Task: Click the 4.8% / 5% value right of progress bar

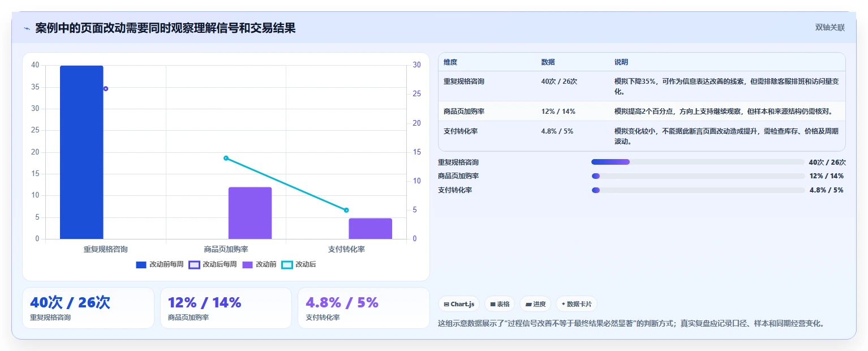Action: point(827,190)
